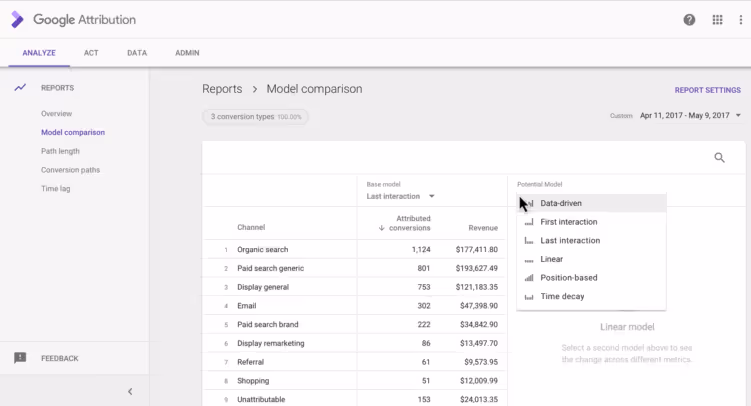751x406 pixels.
Task: Switch to the ADMIN tab
Action: point(187,53)
